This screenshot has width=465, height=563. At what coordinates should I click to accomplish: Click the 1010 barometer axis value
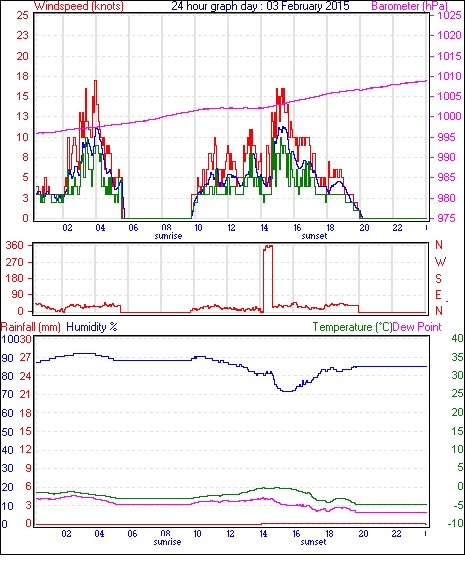tap(449, 76)
